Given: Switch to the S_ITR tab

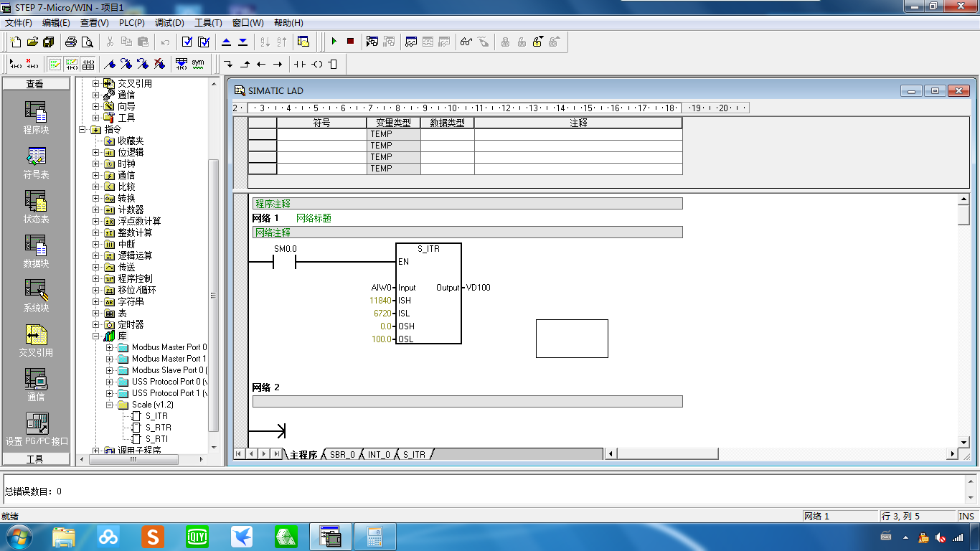Looking at the screenshot, I should point(414,455).
